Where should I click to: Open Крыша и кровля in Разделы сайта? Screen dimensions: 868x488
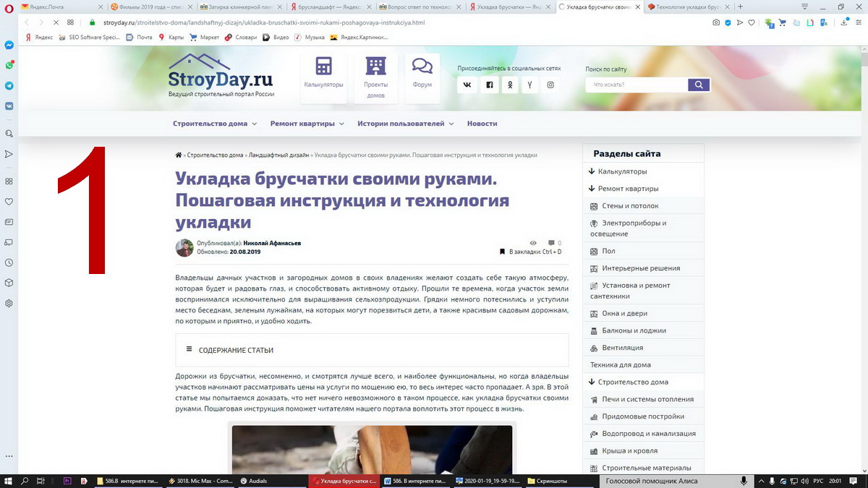(x=630, y=450)
